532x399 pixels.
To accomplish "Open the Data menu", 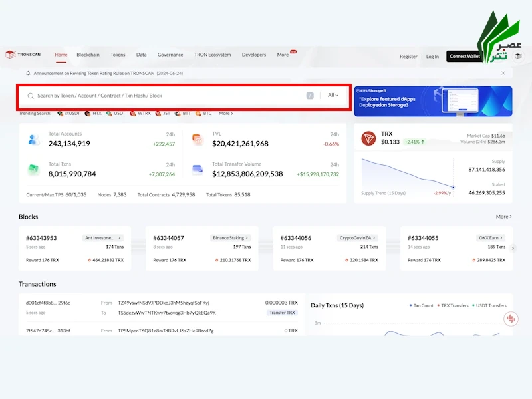I will tap(142, 55).
